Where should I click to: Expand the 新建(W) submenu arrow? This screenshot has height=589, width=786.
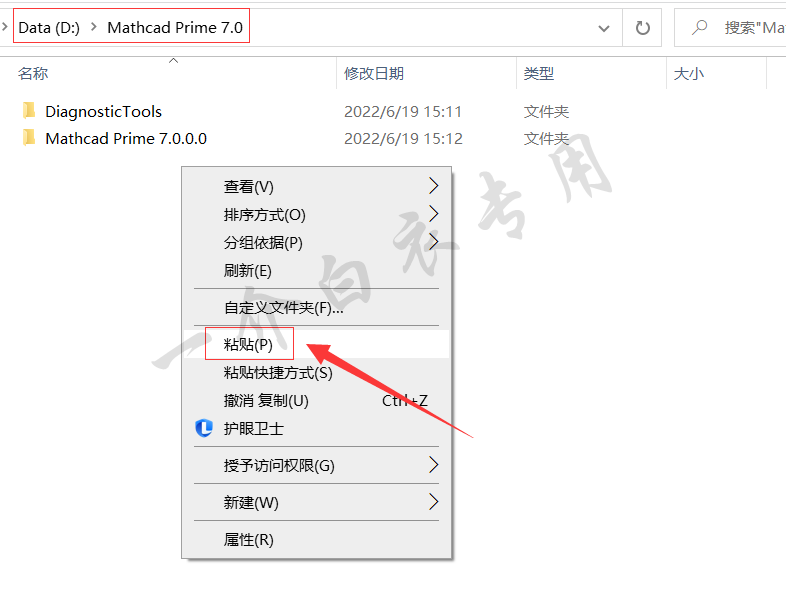point(434,502)
